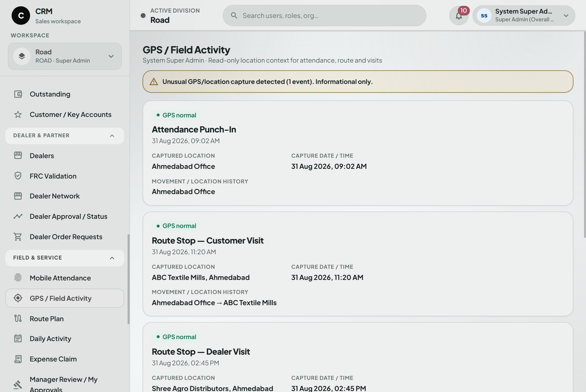Click the Route Stop — Dealer Visit heading
Image resolution: width=586 pixels, height=392 pixels.
(x=201, y=352)
